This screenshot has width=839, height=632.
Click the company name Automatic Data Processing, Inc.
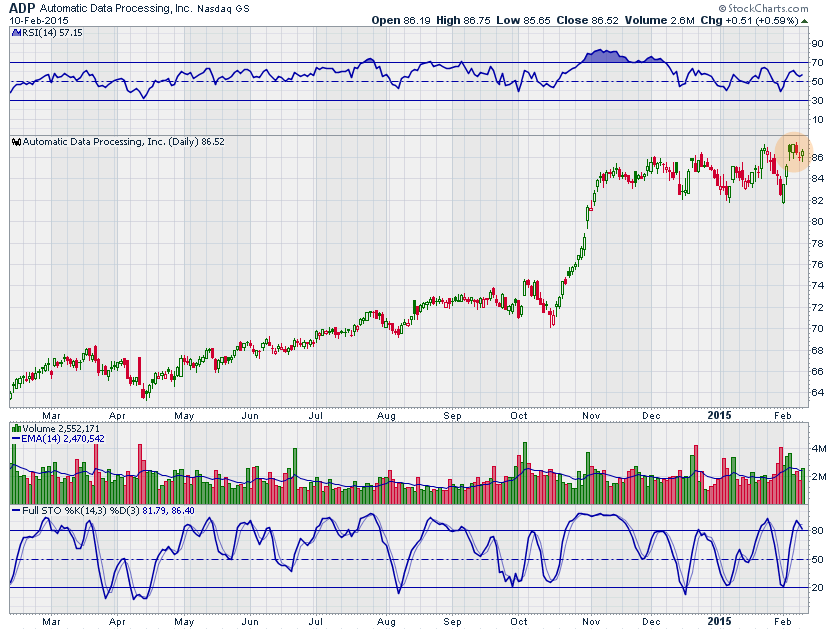point(116,9)
